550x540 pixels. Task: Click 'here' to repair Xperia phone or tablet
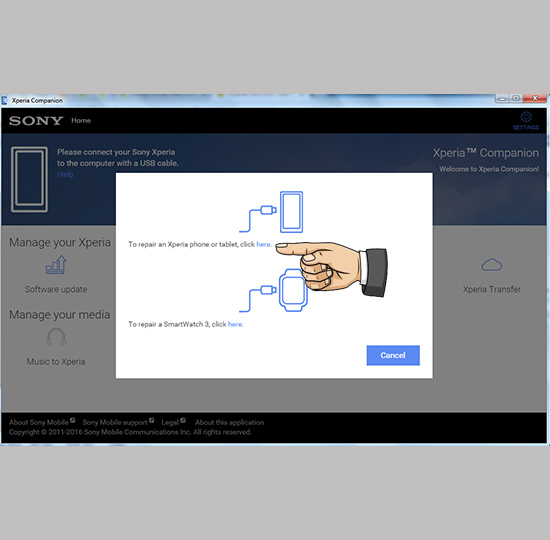click(x=263, y=244)
